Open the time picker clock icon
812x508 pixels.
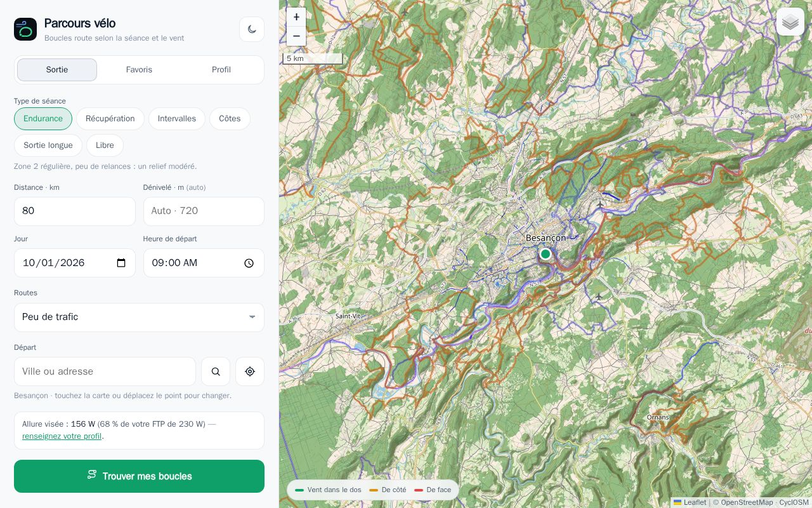pos(249,263)
